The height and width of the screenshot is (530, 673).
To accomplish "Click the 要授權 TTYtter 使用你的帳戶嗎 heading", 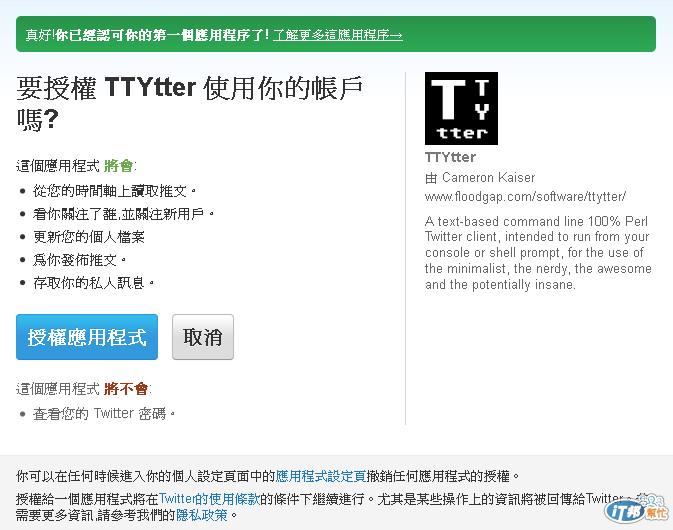I will tap(190, 103).
